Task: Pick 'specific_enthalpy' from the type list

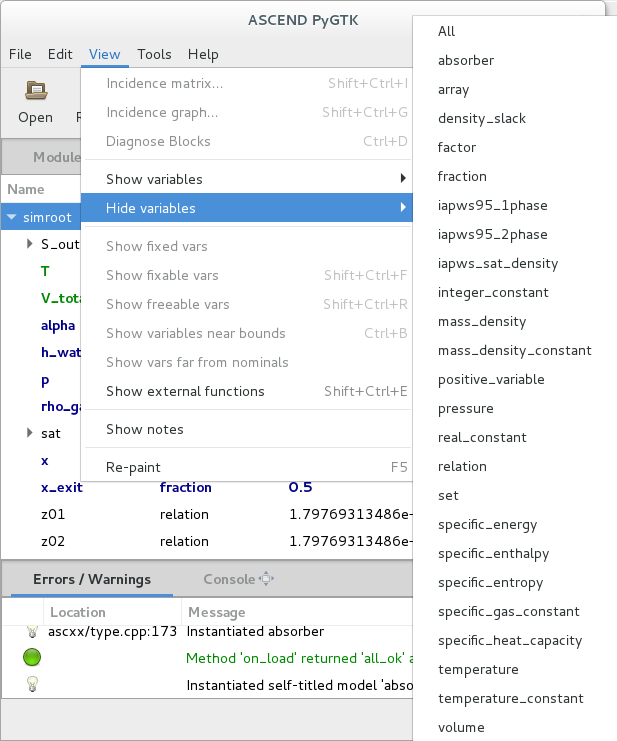Action: click(x=493, y=553)
